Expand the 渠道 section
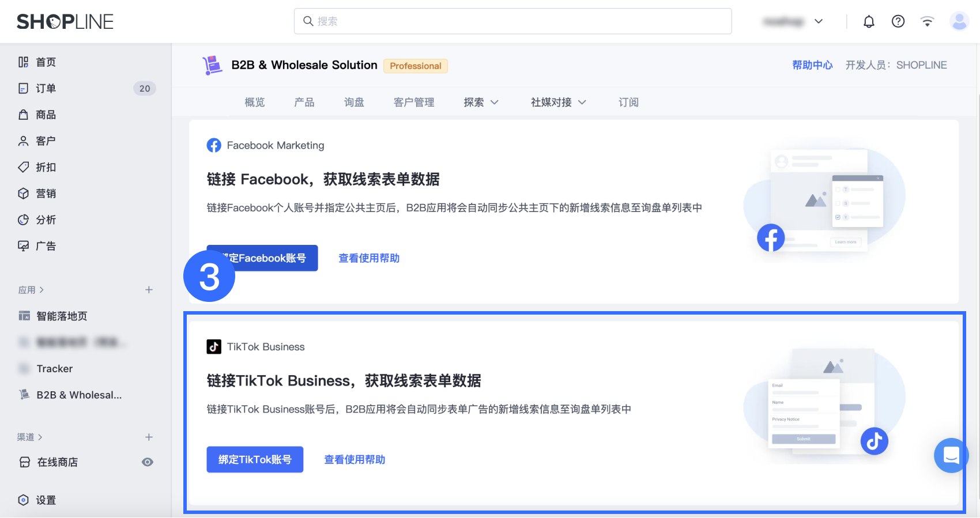Viewport: 980px width, 518px height. point(30,437)
